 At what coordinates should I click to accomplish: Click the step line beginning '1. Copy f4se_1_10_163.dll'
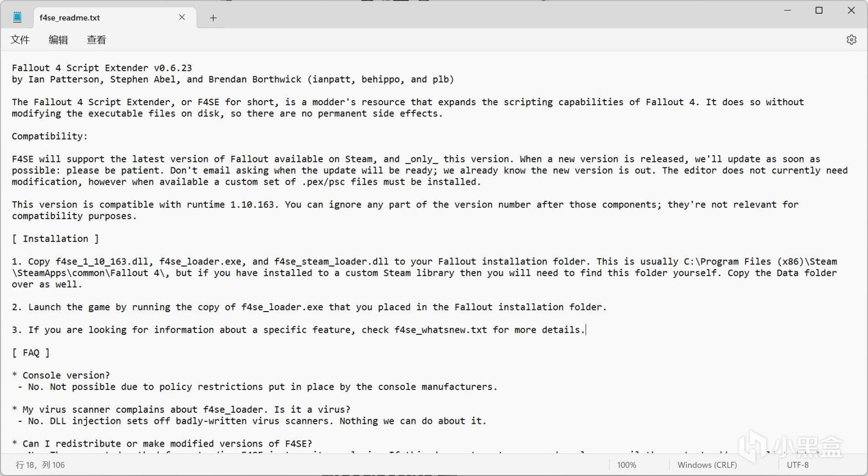point(424,262)
